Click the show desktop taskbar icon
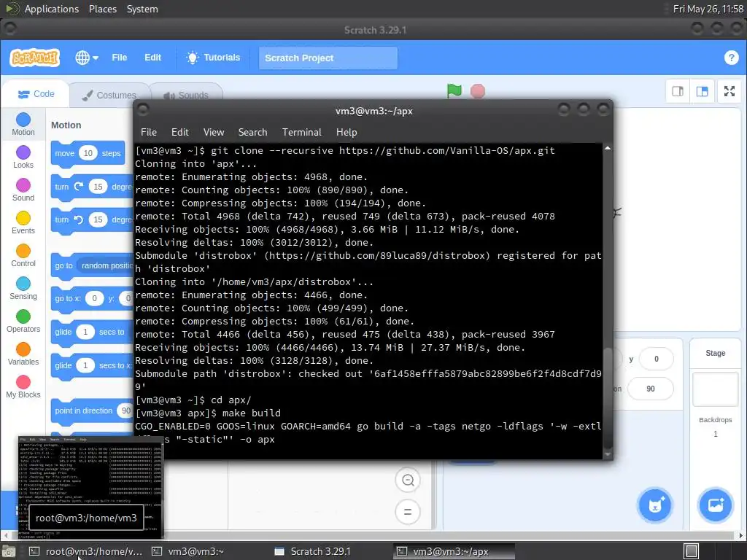The image size is (747, 560). click(8, 551)
